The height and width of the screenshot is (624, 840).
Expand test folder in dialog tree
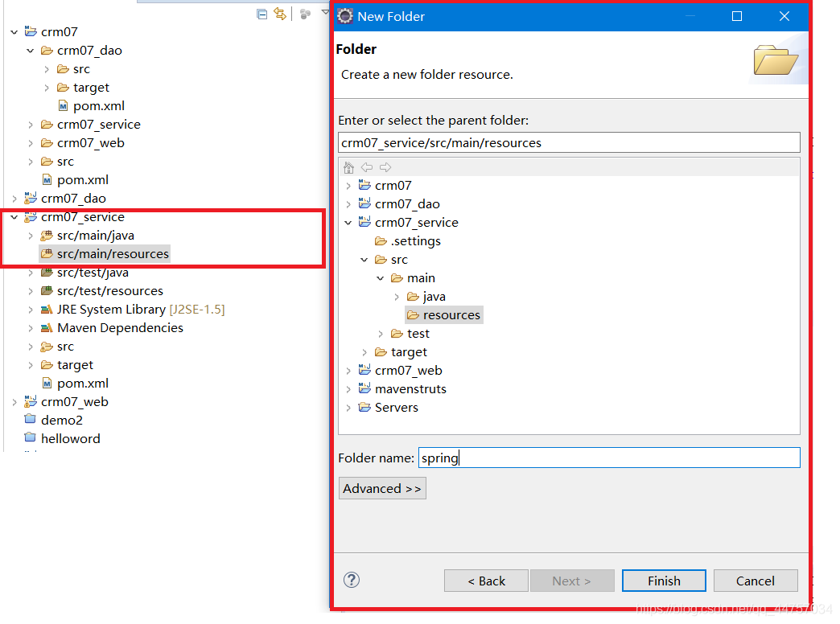(381, 335)
